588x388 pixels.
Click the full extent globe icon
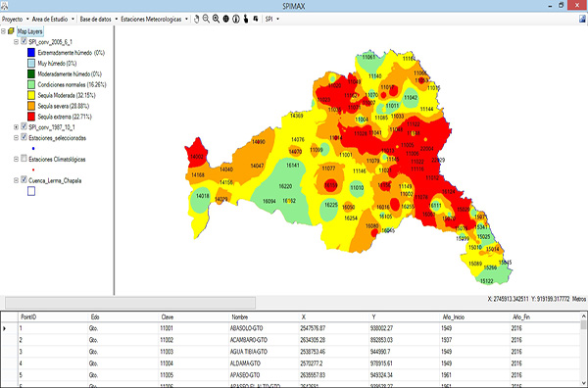(x=225, y=19)
